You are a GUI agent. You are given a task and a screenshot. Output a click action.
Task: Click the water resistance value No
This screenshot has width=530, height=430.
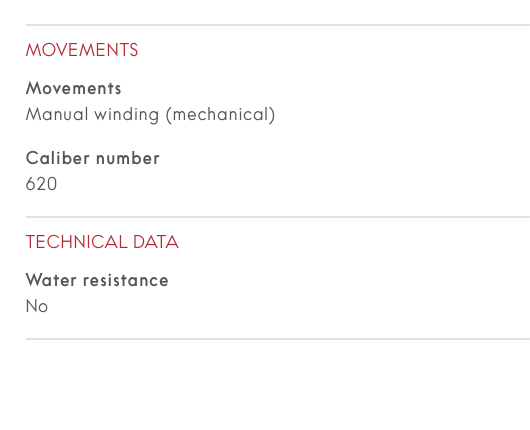(x=37, y=306)
